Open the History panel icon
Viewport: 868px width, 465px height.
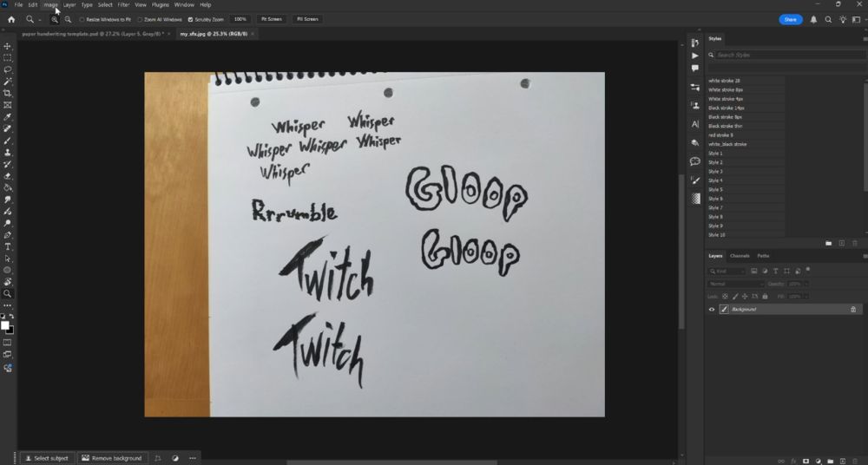[695, 43]
